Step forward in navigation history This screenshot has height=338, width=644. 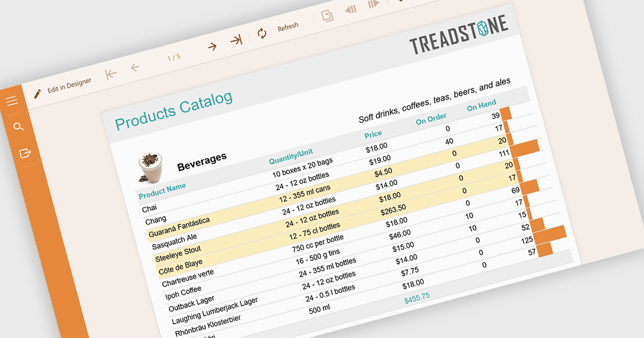tap(374, 4)
